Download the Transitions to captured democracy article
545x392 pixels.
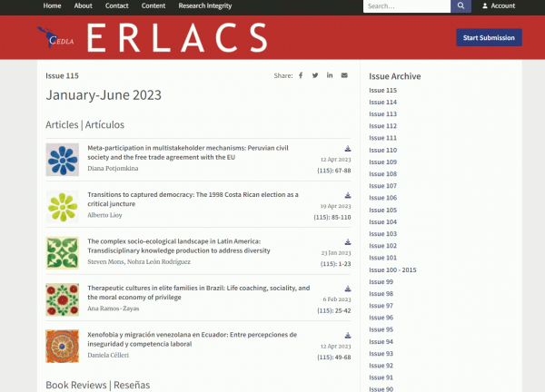(348, 195)
